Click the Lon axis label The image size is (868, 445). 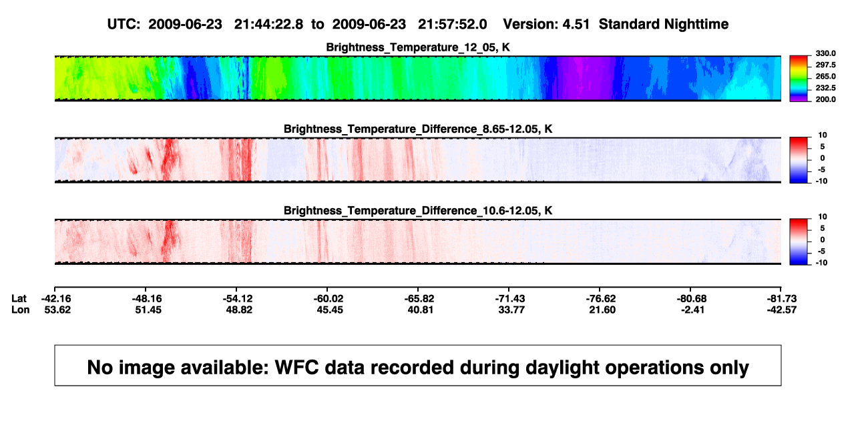(x=21, y=310)
